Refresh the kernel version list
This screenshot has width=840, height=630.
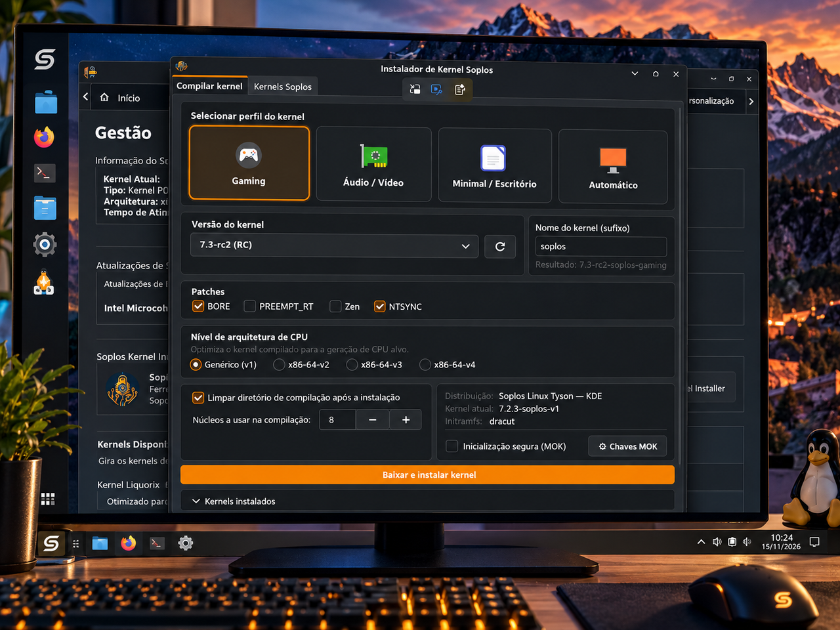point(500,246)
